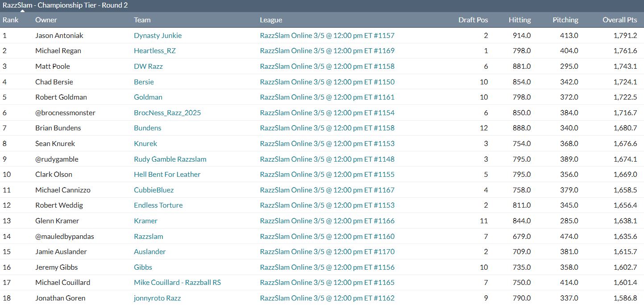
Task: Open league link #1170
Action: pyautogui.click(x=327, y=251)
